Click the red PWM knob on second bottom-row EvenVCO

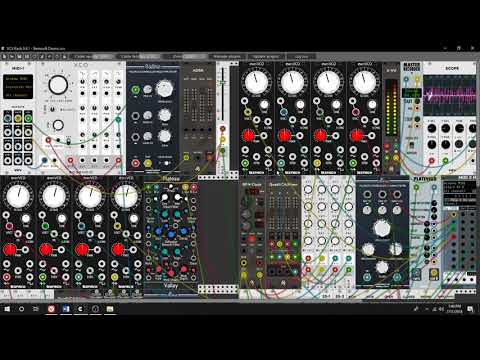click(45, 249)
